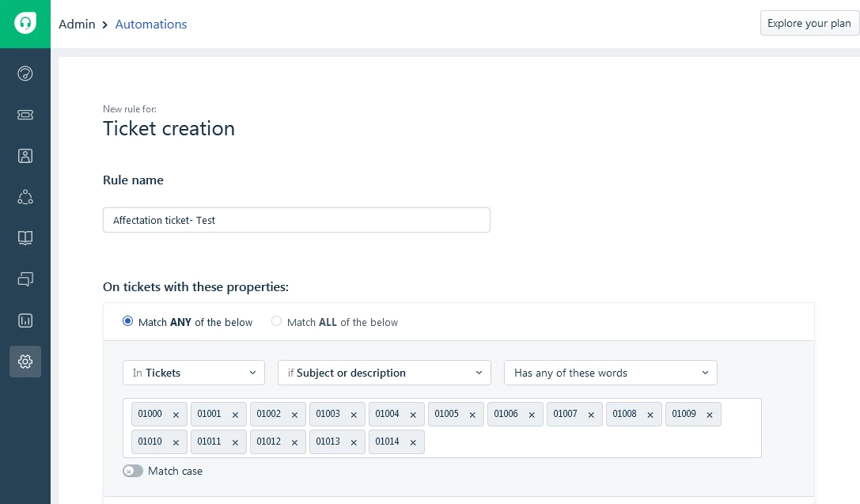Expand the In Tickets dropdown
Image resolution: width=860 pixels, height=504 pixels.
point(194,373)
